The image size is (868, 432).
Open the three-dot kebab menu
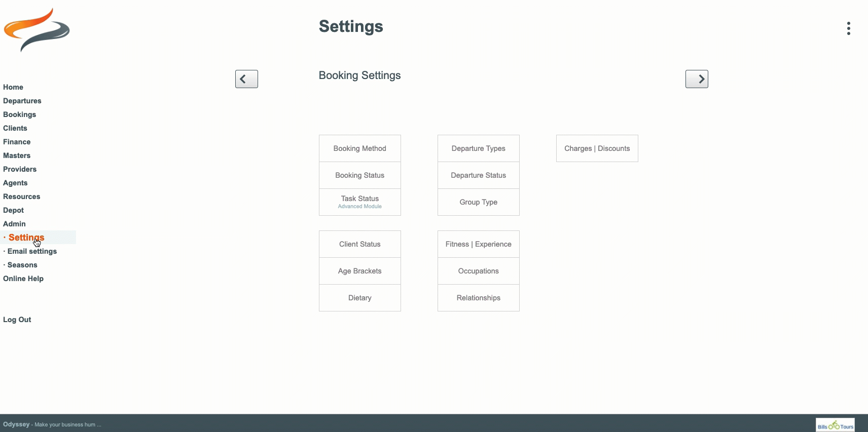point(848,28)
